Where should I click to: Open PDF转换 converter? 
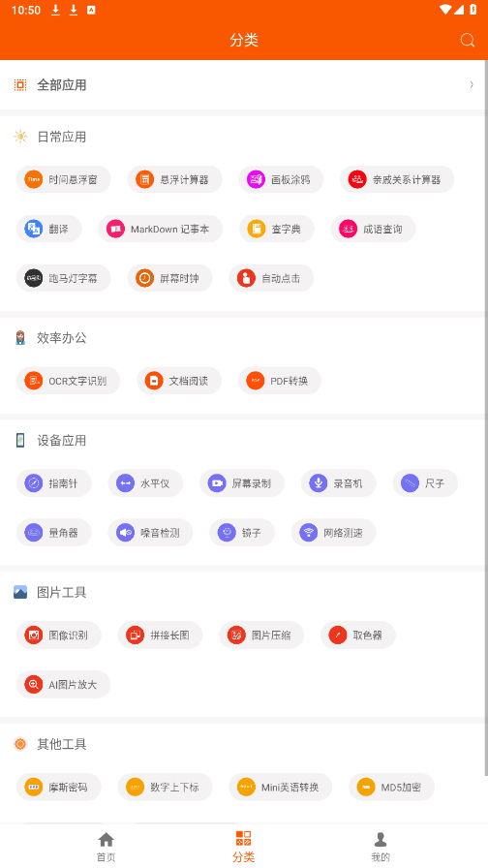tap(280, 381)
